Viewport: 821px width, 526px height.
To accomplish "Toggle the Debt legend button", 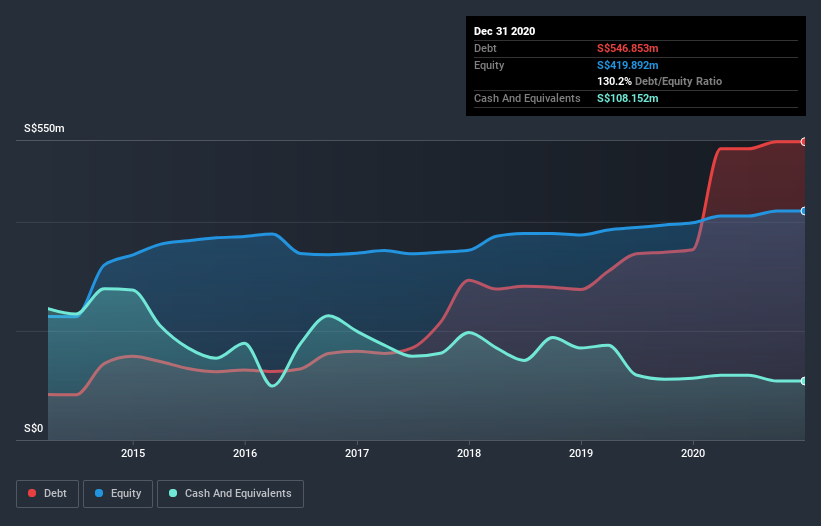I will 48,494.
